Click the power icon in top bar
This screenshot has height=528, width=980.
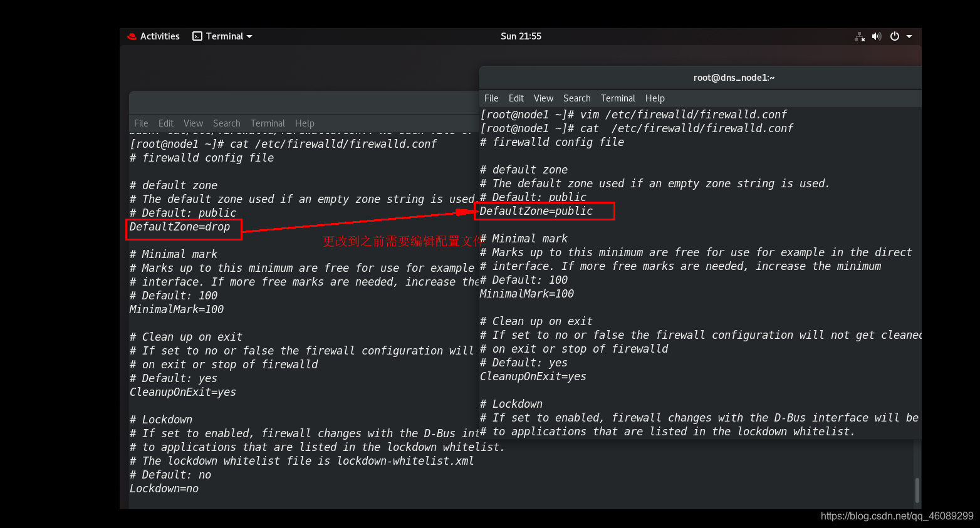(895, 36)
